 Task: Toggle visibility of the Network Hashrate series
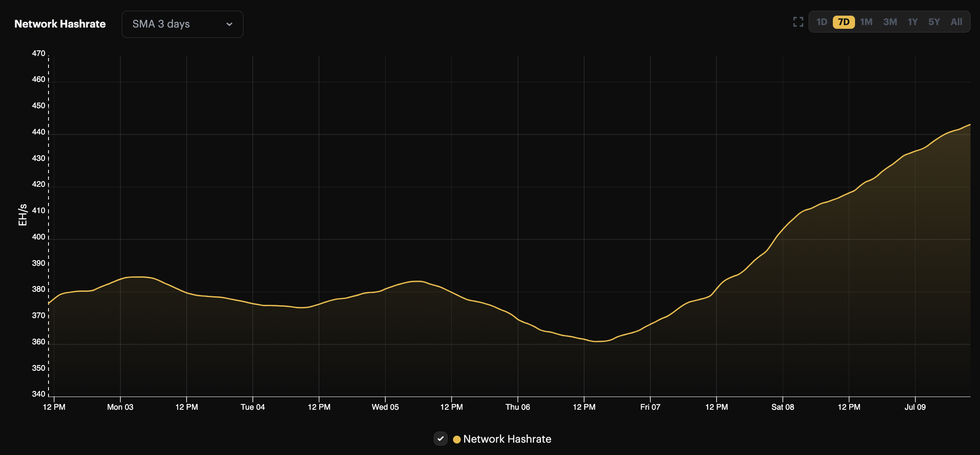[441, 439]
